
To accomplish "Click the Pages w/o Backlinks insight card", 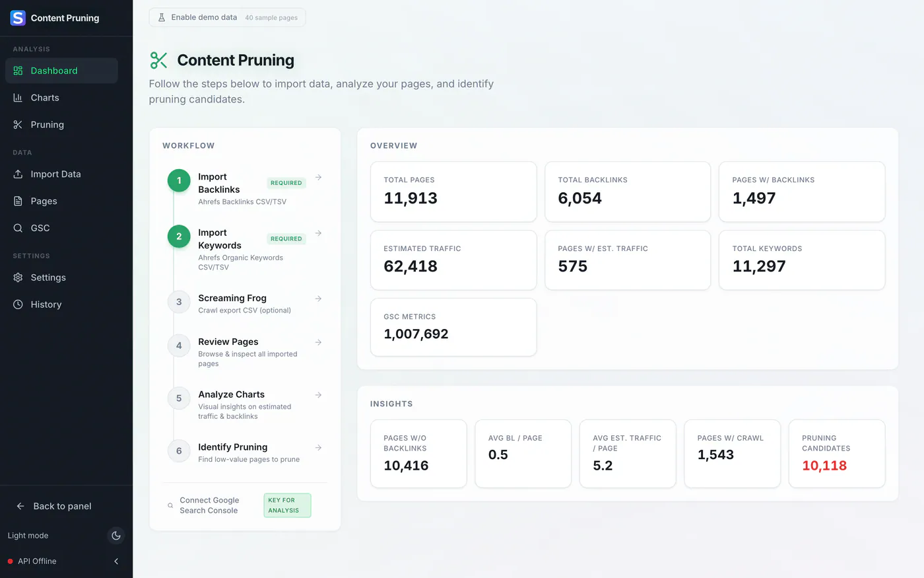I will [418, 454].
